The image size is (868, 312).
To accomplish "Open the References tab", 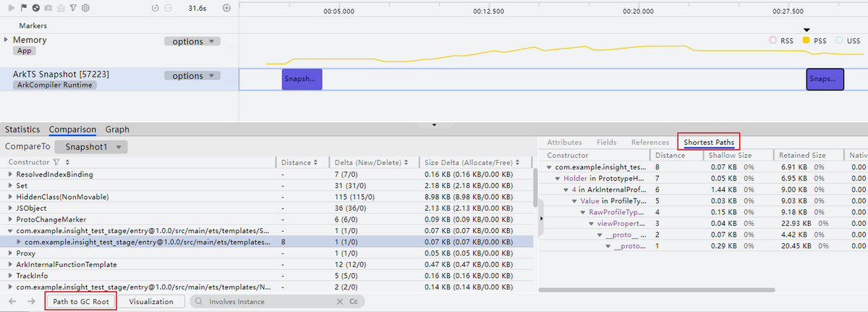I will click(x=650, y=143).
